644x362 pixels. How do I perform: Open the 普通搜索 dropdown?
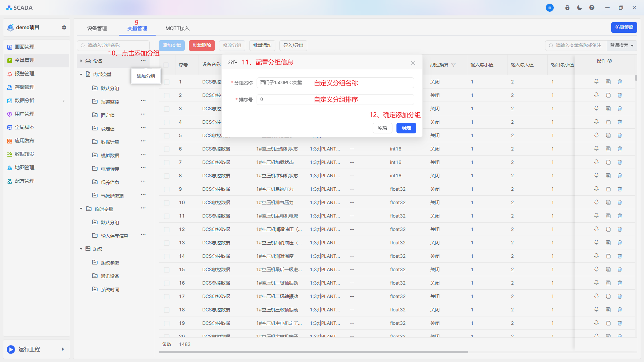click(x=622, y=46)
